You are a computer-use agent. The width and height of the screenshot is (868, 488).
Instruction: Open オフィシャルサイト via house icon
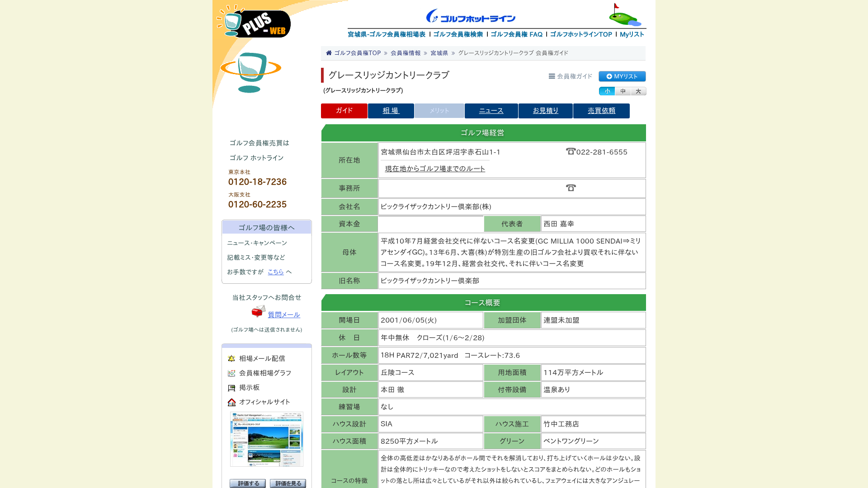[x=231, y=402]
